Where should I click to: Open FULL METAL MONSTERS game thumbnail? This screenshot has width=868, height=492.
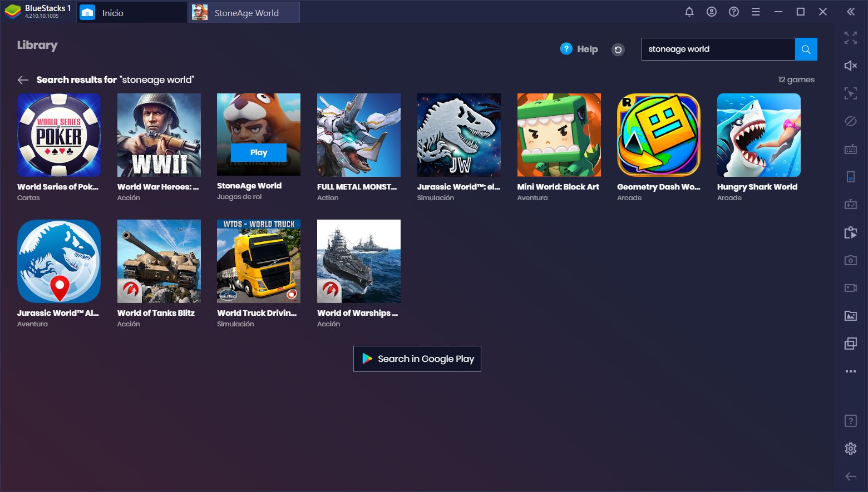point(359,135)
